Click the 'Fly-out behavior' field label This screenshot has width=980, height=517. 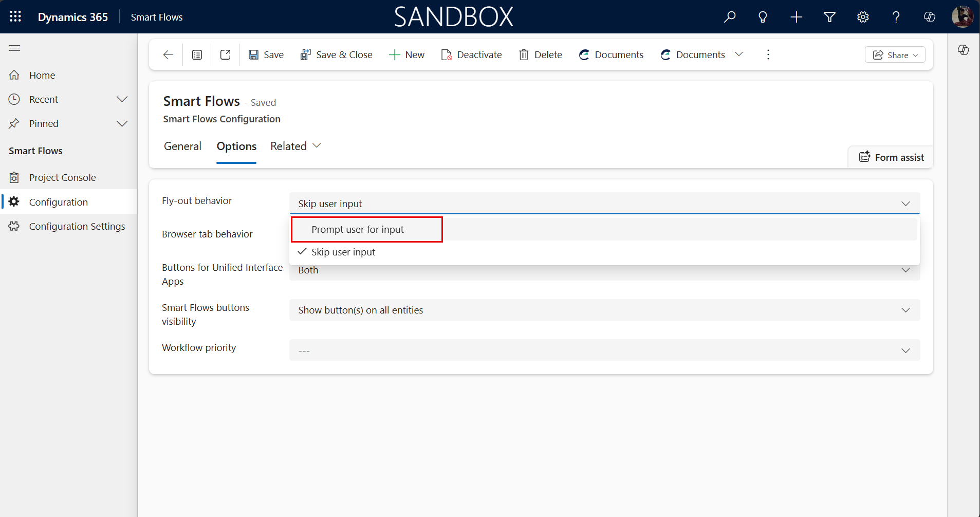coord(197,200)
